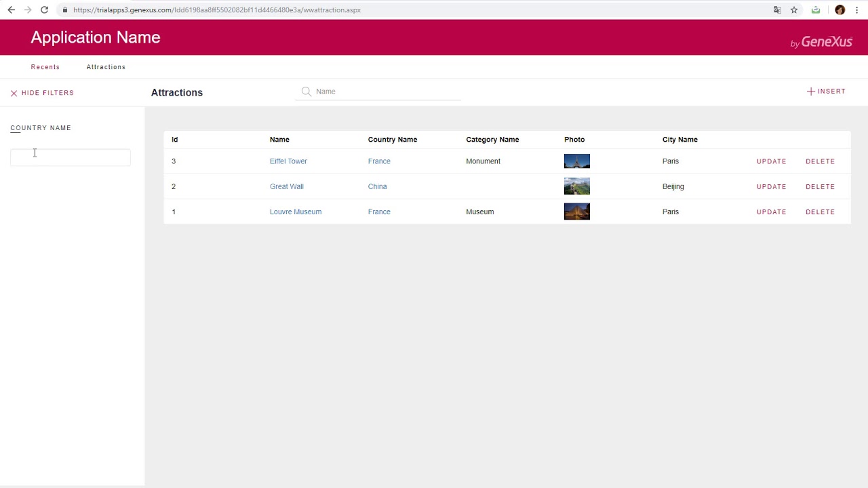
Task: Click the HIDE FILTERS text button
Action: tap(47, 93)
